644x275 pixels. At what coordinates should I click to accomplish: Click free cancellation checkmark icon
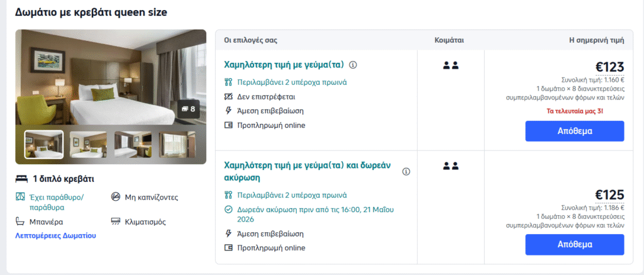click(228, 210)
